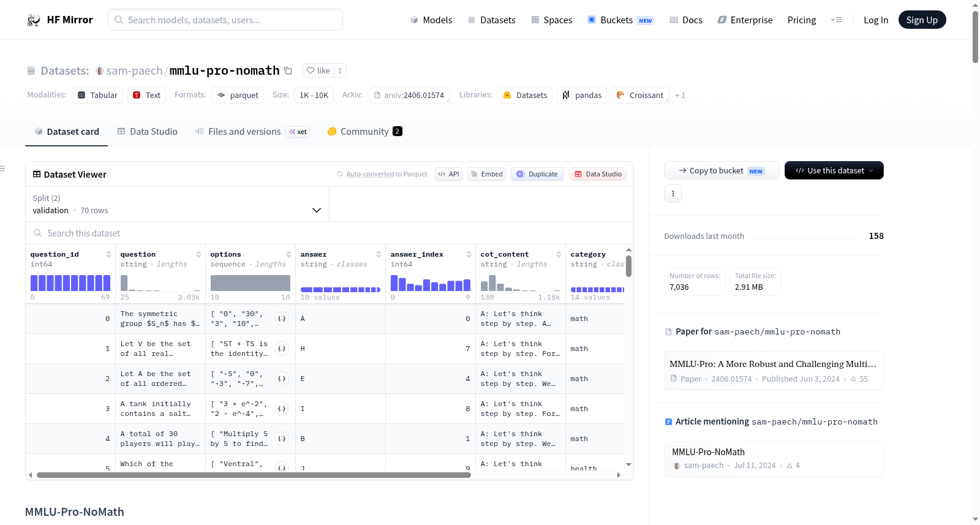Image resolution: width=980 pixels, height=525 pixels.
Task: Sort the answer column
Action: coord(379,254)
